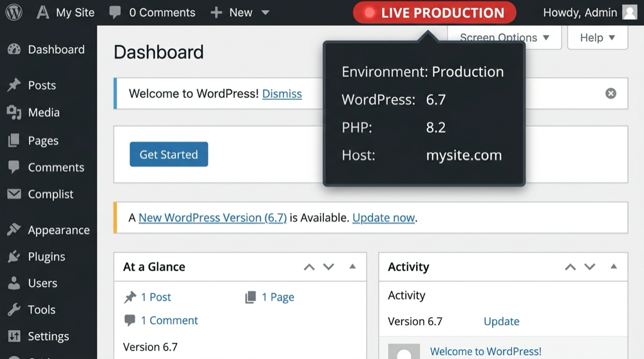The image size is (644, 359).
Task: Click the mysite.com host value
Action: 464,155
